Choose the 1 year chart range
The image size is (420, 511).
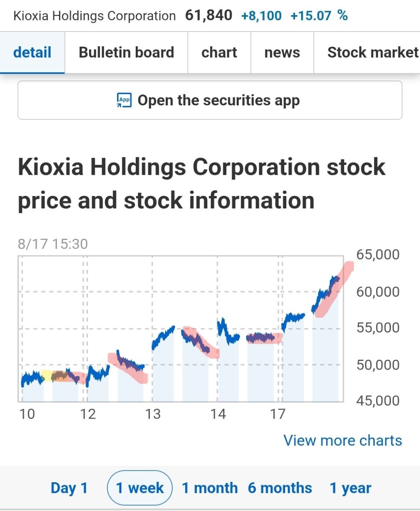click(x=351, y=488)
